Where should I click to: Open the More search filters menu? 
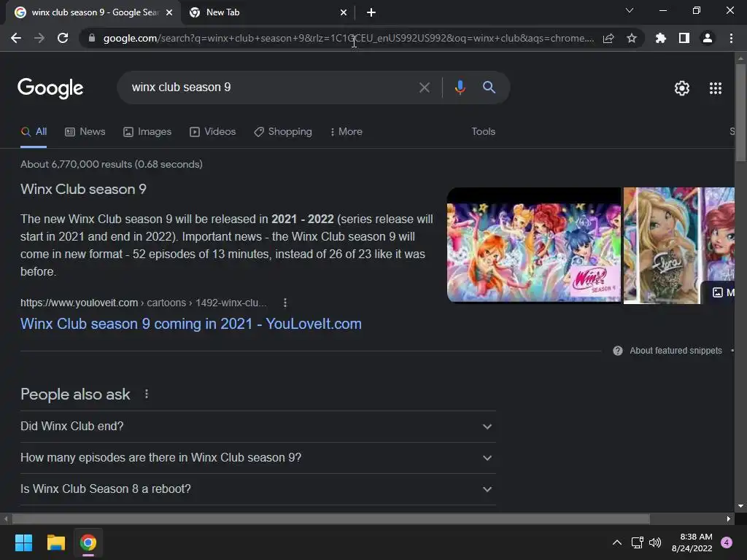[347, 132]
